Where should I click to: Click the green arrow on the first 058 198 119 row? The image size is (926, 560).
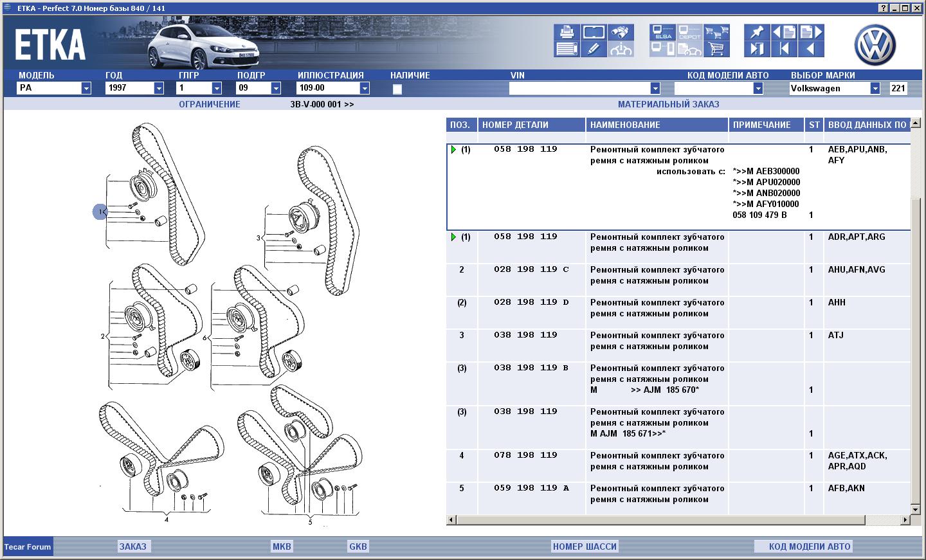click(x=453, y=149)
